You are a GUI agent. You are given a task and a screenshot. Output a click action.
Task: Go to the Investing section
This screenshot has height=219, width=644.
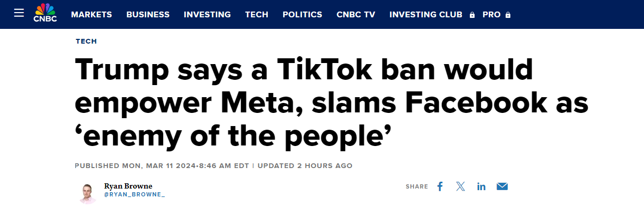(x=207, y=15)
